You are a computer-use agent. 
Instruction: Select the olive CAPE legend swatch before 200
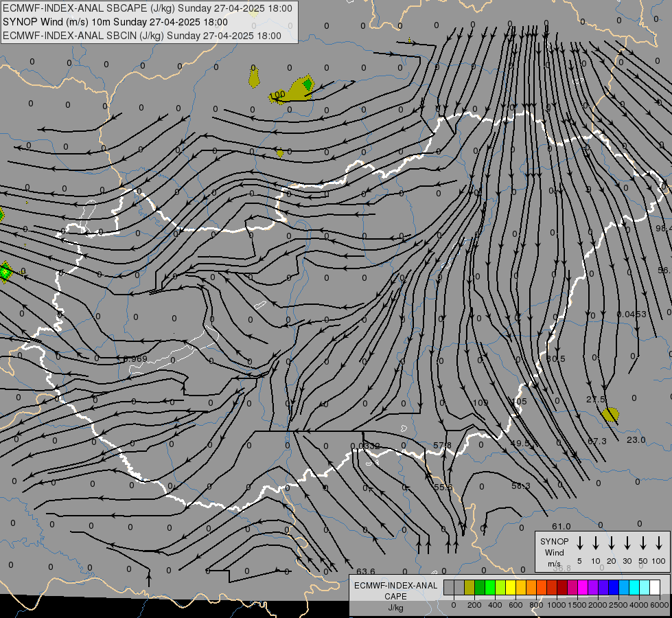tap(470, 587)
